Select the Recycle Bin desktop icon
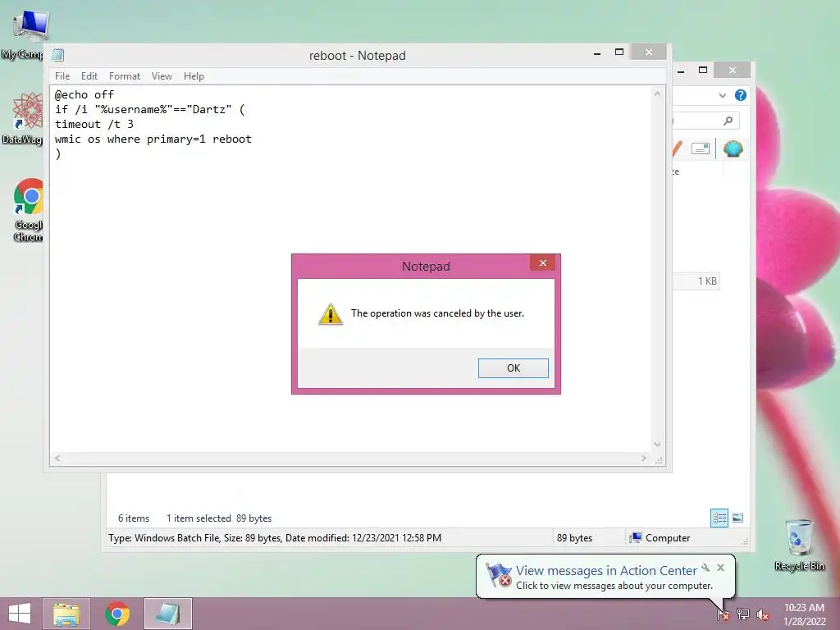The image size is (840, 630). 799,545
